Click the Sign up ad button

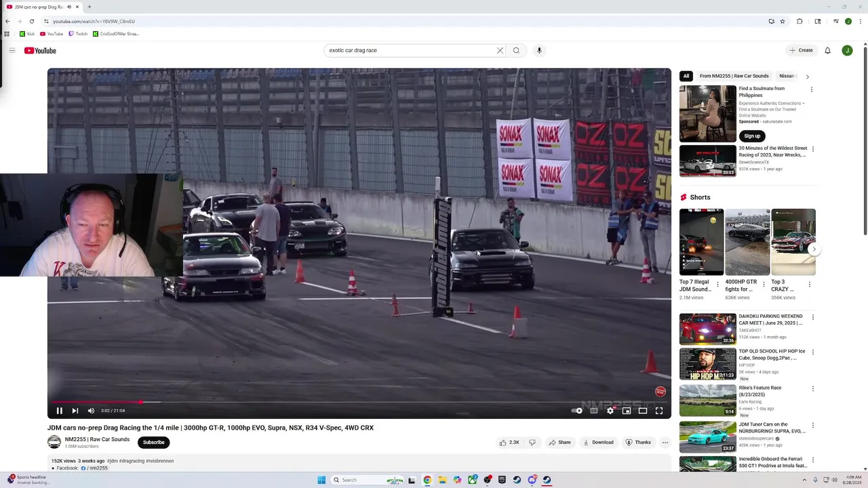pyautogui.click(x=752, y=136)
